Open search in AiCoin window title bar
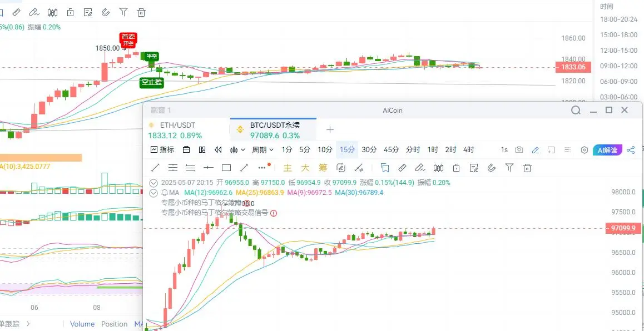The height and width of the screenshot is (331, 644). tap(576, 110)
